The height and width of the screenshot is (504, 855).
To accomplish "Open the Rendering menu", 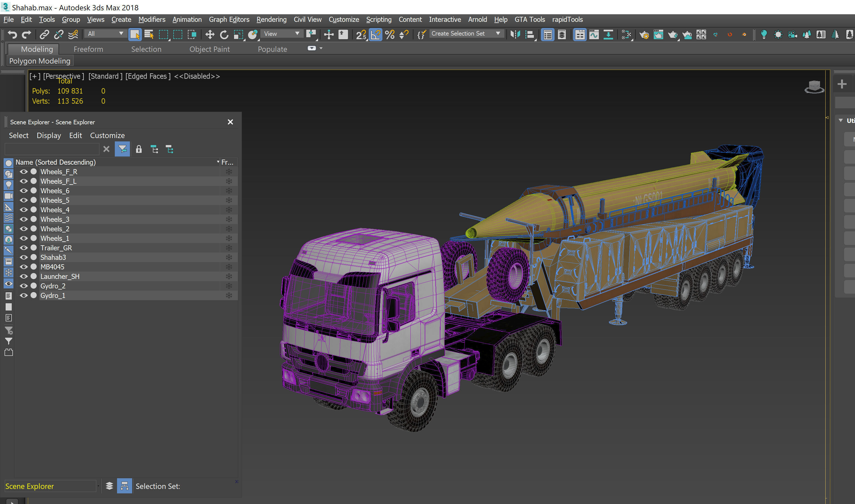I will pyautogui.click(x=271, y=19).
